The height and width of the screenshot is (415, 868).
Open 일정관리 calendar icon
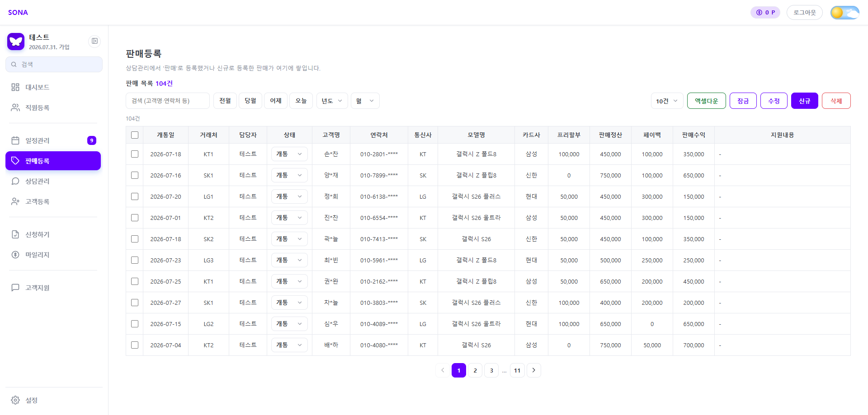pos(15,140)
